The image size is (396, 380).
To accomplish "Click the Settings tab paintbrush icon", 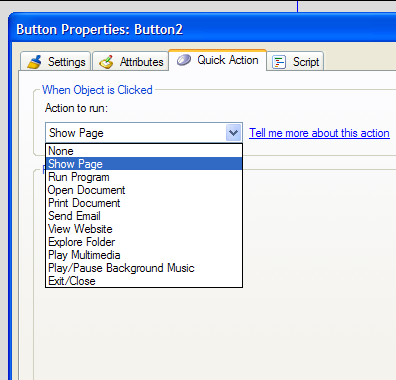I will [x=34, y=62].
